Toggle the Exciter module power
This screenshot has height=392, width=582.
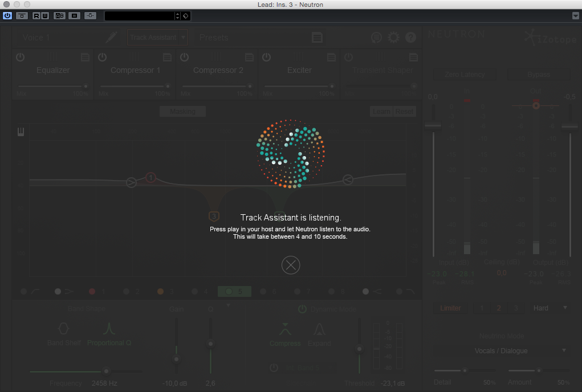267,57
